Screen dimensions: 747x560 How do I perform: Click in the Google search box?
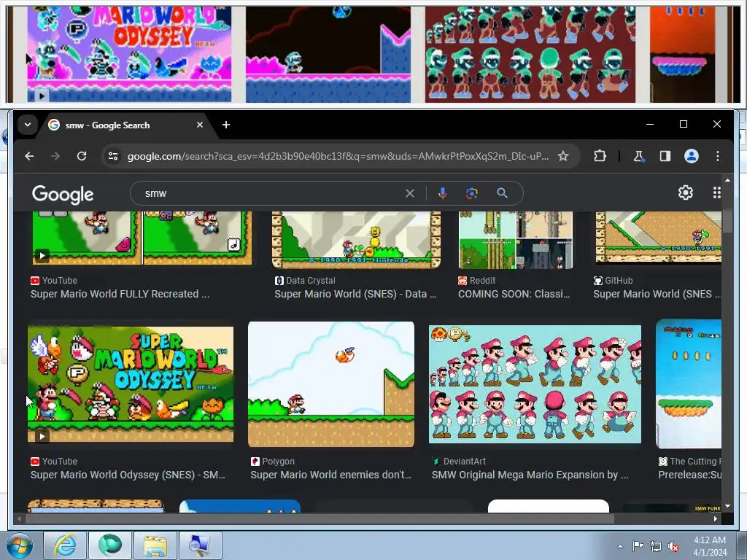pyautogui.click(x=271, y=193)
